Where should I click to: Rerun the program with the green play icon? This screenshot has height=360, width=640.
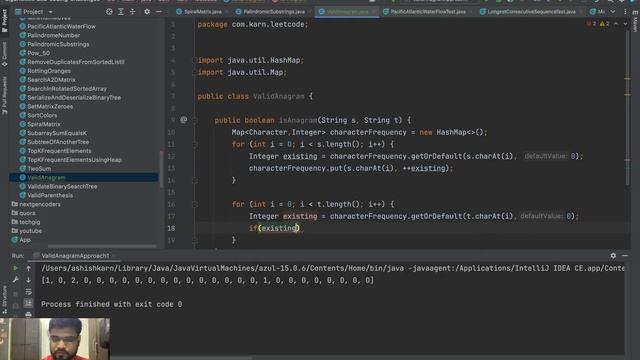point(16,268)
